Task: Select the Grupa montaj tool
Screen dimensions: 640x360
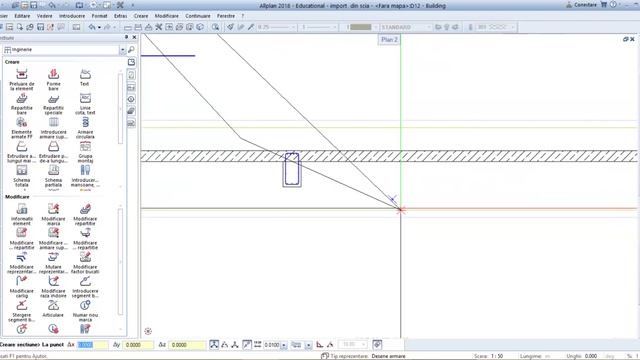Action: click(x=85, y=152)
